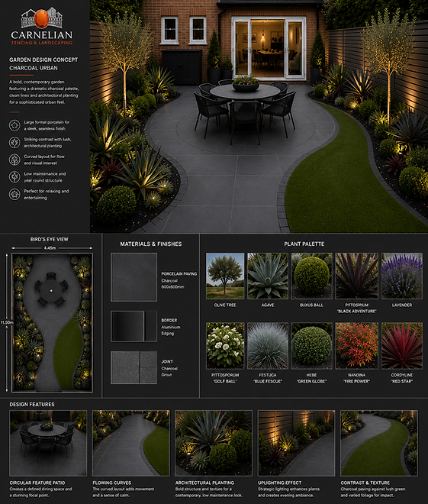Open the Architectural Planting feature image
The width and height of the screenshot is (428, 504).
(x=214, y=443)
